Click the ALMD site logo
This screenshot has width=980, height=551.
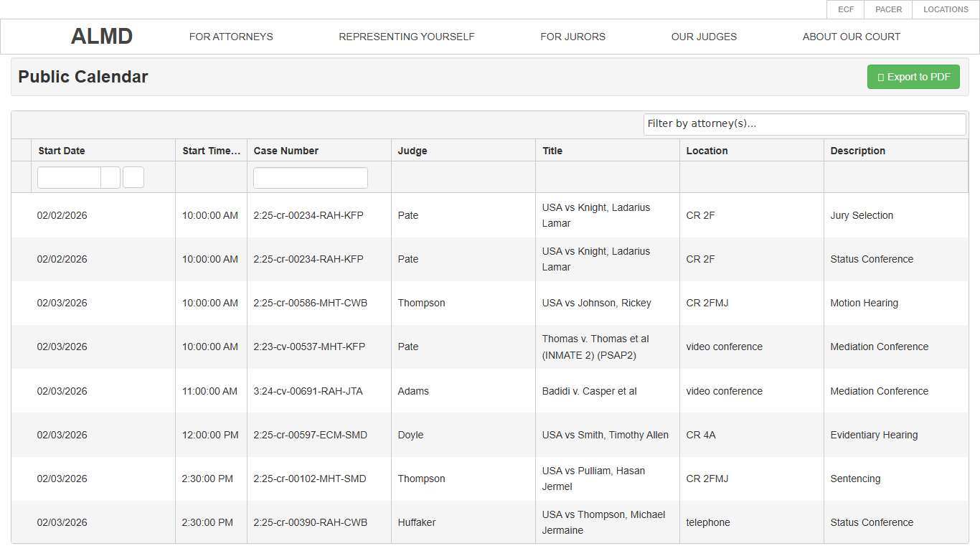pos(102,37)
